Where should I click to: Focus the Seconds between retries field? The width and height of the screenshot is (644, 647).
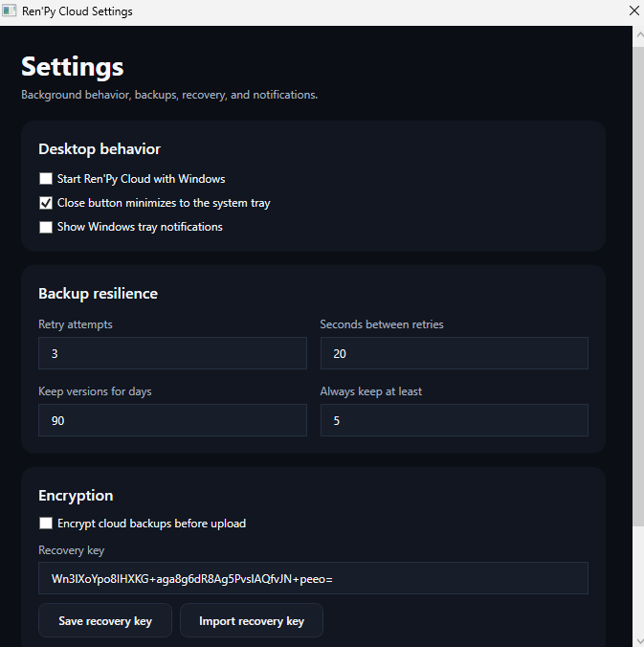point(455,353)
